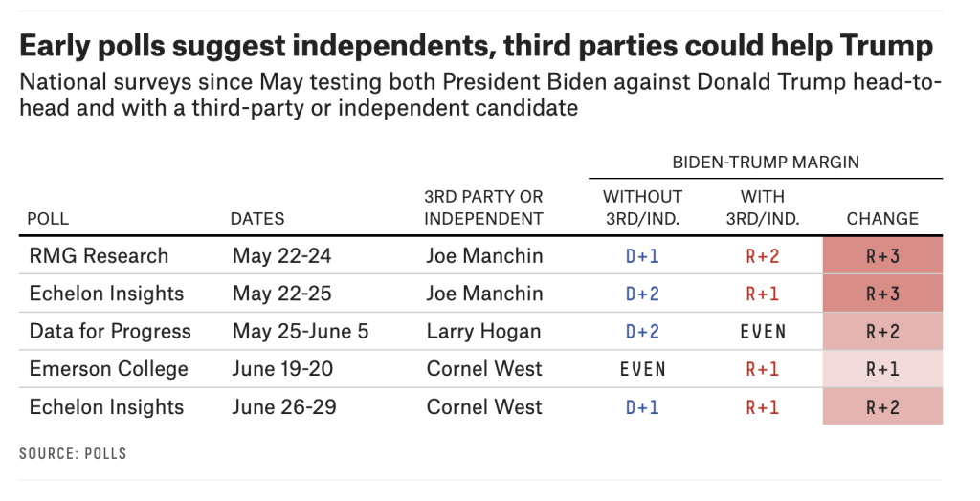Click the Larry Hogan candidate cell
This screenshot has width=980, height=501.
pyautogui.click(x=483, y=331)
